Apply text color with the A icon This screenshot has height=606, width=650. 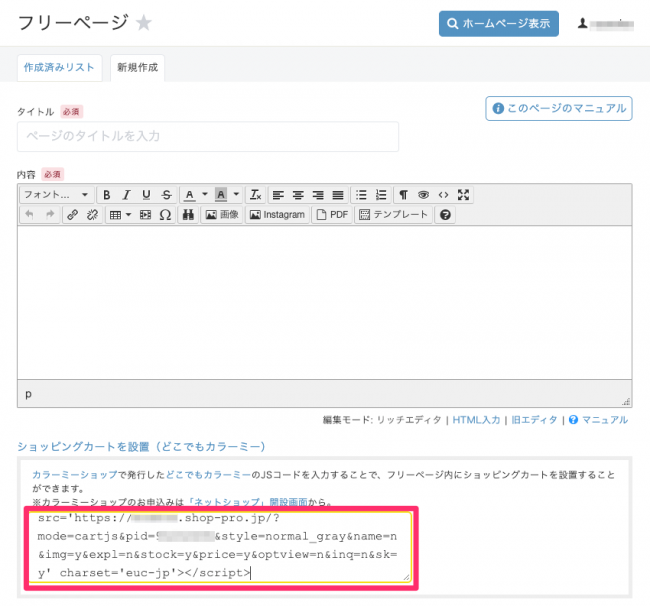click(x=189, y=195)
